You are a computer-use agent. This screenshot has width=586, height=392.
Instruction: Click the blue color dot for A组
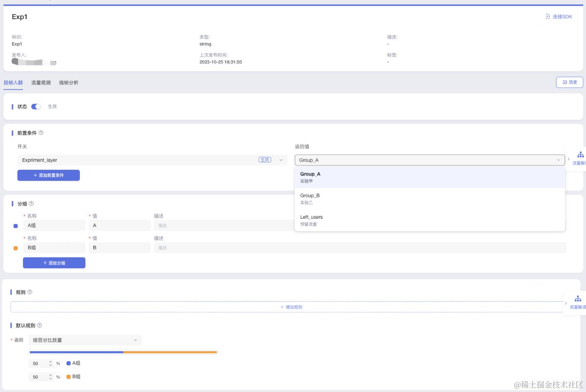16,226
